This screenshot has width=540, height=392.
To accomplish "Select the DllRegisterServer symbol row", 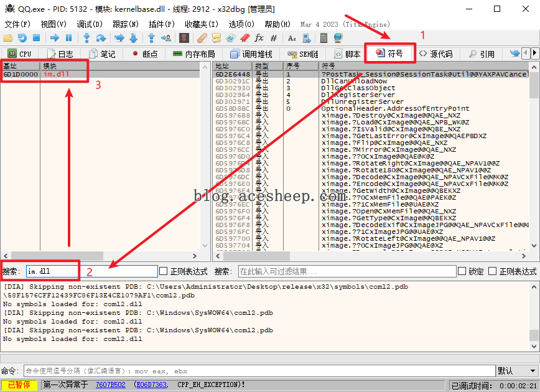I will tap(371, 95).
